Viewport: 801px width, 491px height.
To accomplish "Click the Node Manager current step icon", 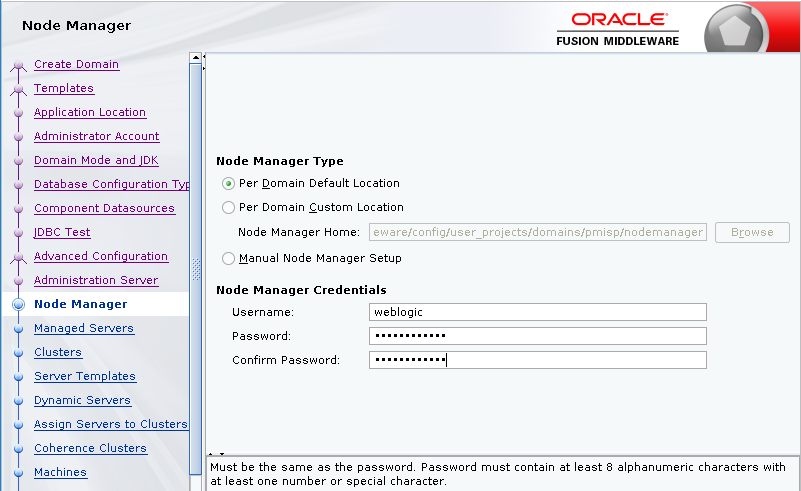I will (x=18, y=305).
